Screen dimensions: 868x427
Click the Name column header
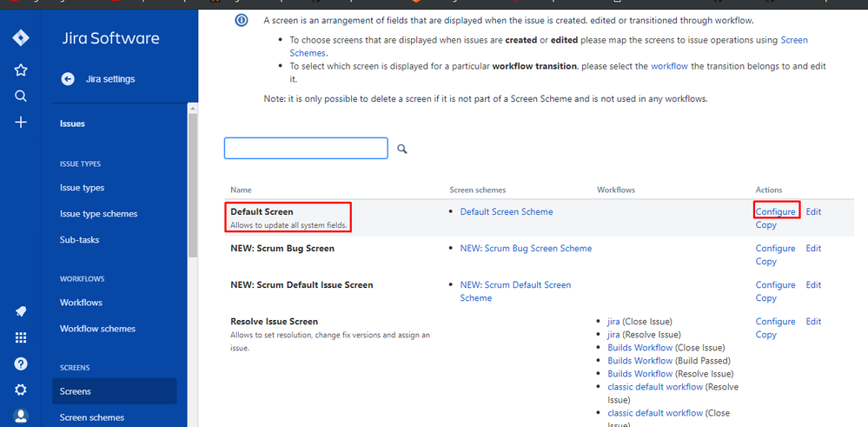coord(241,190)
